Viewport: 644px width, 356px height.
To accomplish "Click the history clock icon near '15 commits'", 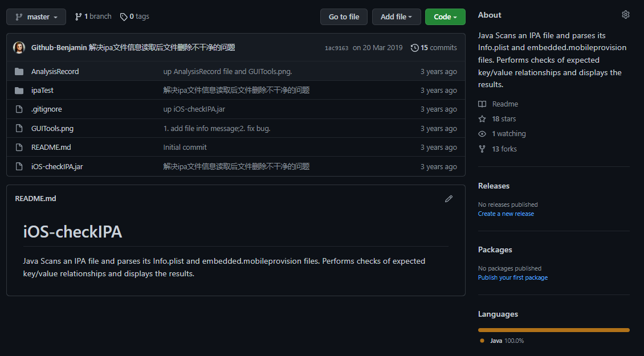I will click(414, 47).
